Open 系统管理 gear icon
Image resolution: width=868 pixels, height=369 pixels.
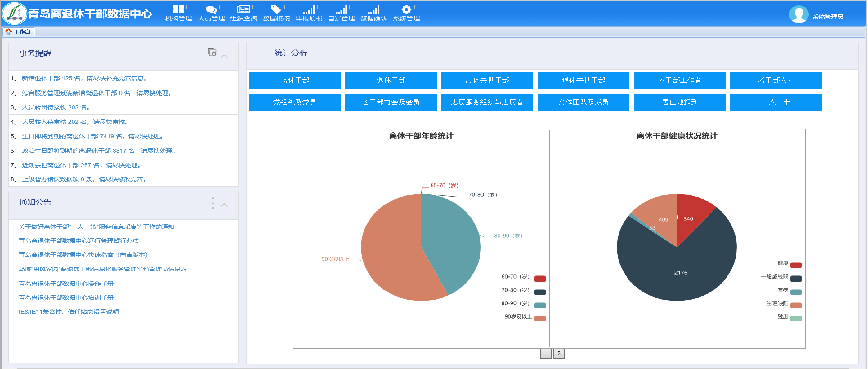coord(406,10)
